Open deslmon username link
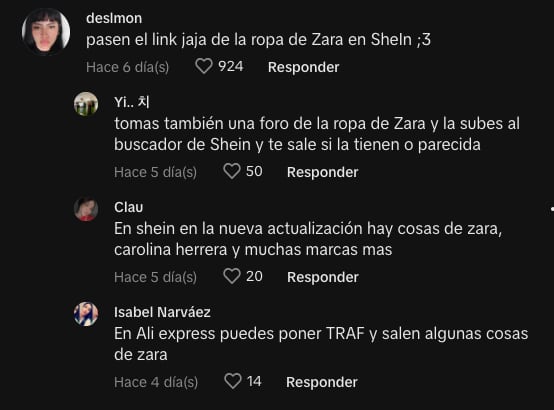 pos(114,18)
